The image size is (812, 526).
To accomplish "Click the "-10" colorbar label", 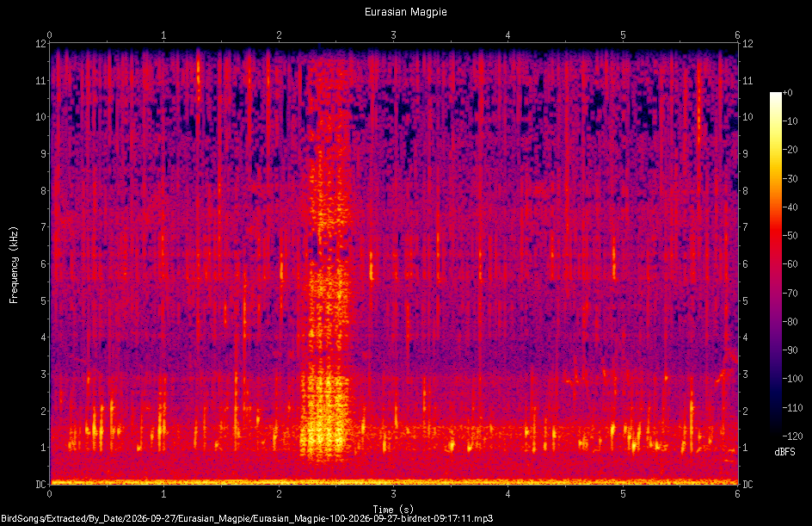I will [x=790, y=121].
